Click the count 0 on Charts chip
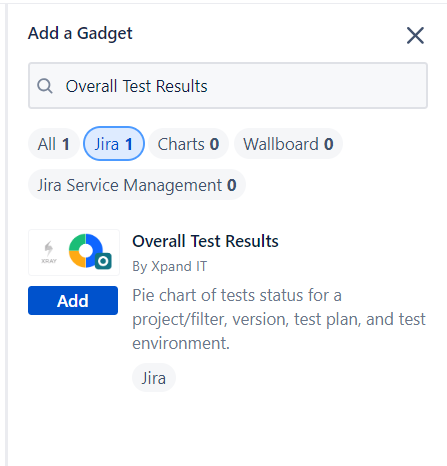The width and height of the screenshot is (447, 466). coord(214,144)
